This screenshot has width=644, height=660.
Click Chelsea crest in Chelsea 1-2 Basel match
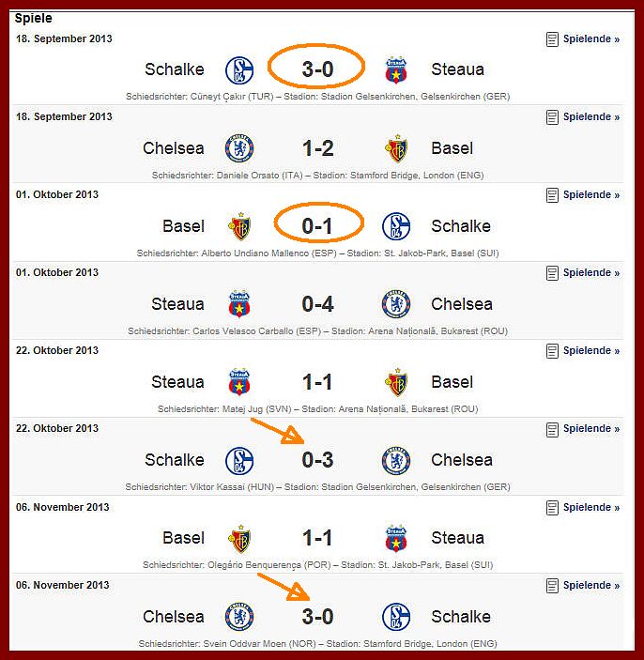(x=239, y=148)
